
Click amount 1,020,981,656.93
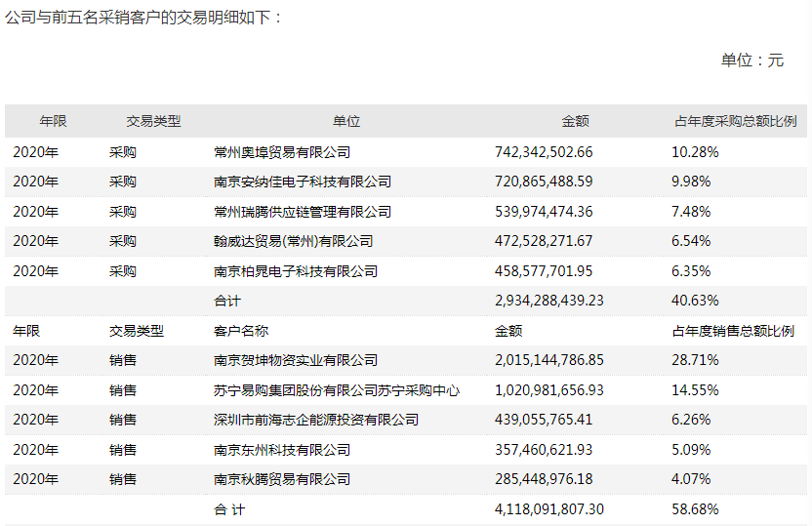[548, 390]
